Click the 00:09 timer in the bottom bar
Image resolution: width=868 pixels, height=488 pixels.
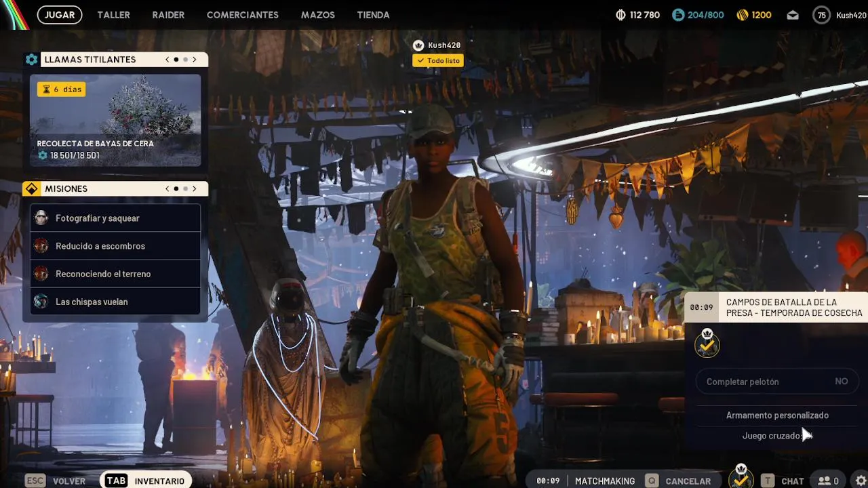[x=548, y=481]
